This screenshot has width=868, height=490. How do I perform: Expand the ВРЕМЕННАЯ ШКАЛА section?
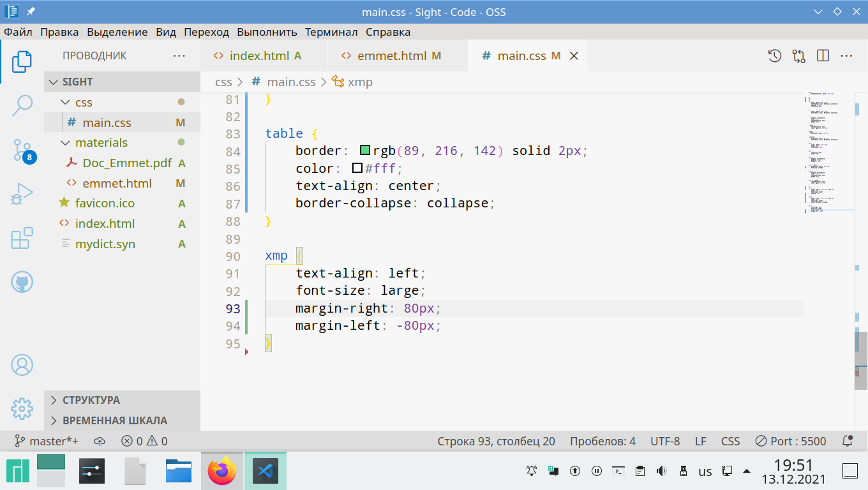click(114, 420)
